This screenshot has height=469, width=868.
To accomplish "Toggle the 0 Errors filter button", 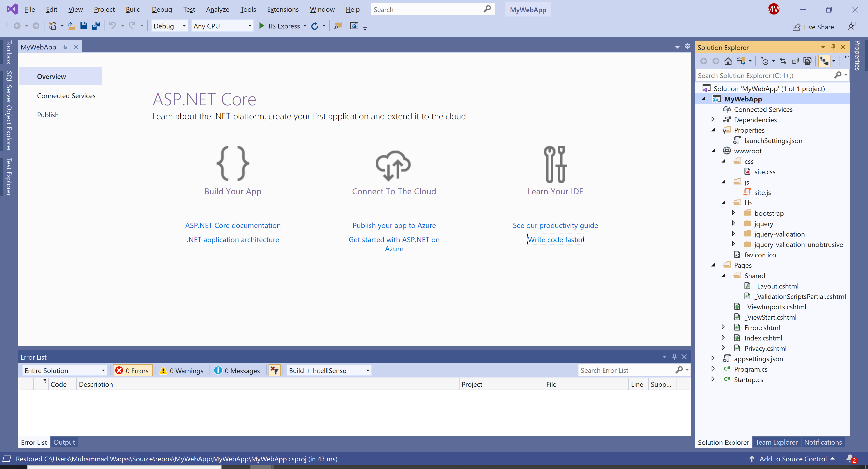I will pyautogui.click(x=133, y=370).
